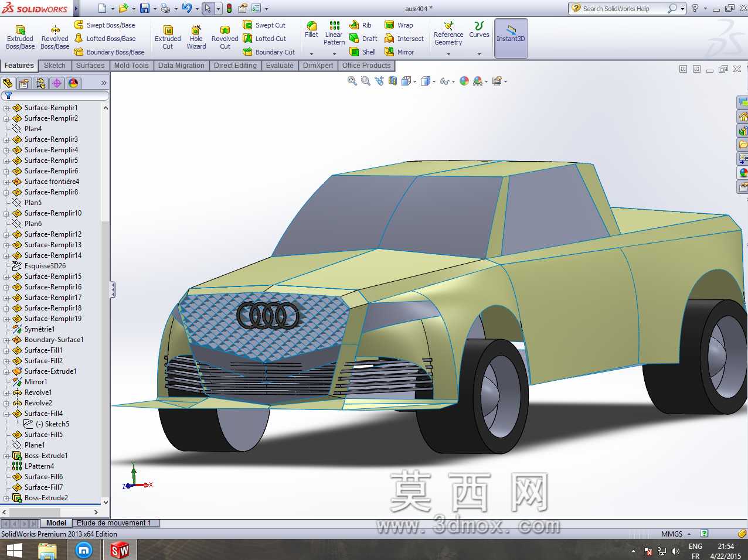
Task: Switch to the Direct Editing tab
Action: 235,66
